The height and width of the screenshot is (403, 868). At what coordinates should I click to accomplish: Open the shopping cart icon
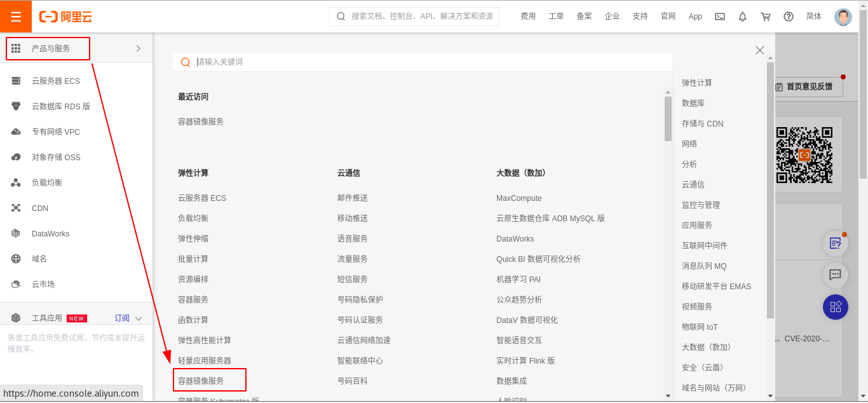tap(766, 17)
